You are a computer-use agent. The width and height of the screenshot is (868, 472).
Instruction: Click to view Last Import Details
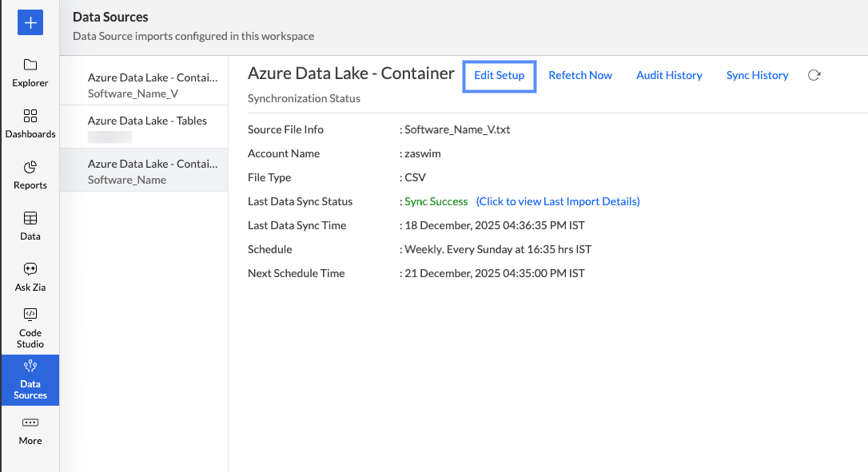coord(558,201)
